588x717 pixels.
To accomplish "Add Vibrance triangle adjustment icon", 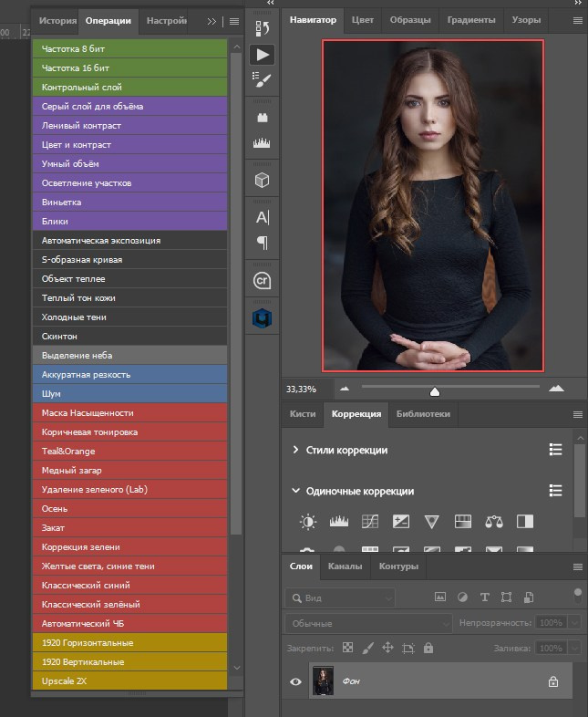I will click(432, 522).
